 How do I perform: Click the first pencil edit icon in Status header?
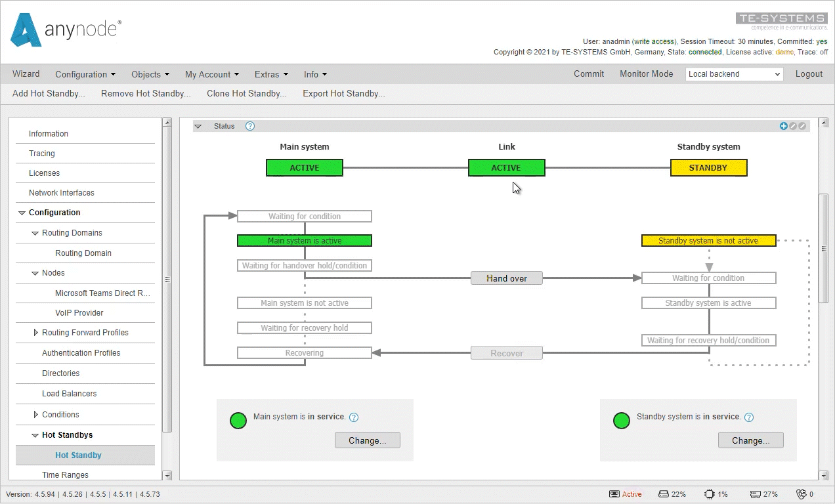[792, 126]
